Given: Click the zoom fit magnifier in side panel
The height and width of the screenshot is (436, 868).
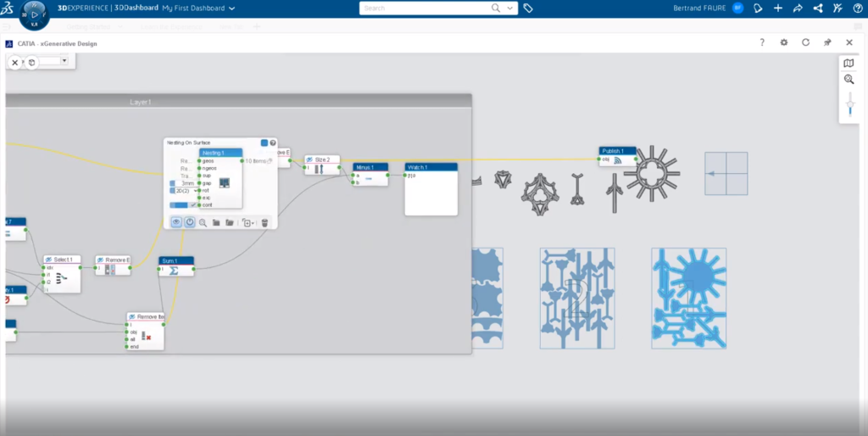Looking at the screenshot, I should (849, 79).
